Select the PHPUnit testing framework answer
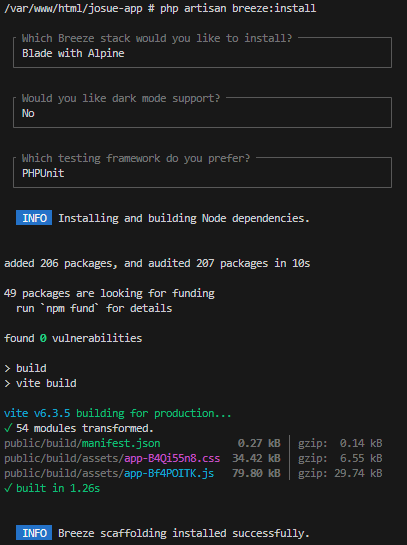The image size is (407, 545). pos(43,173)
